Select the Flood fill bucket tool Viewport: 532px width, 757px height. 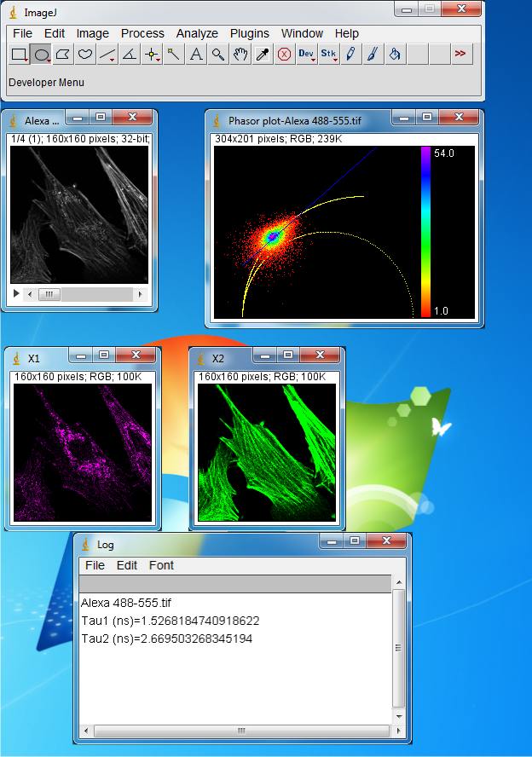(395, 54)
